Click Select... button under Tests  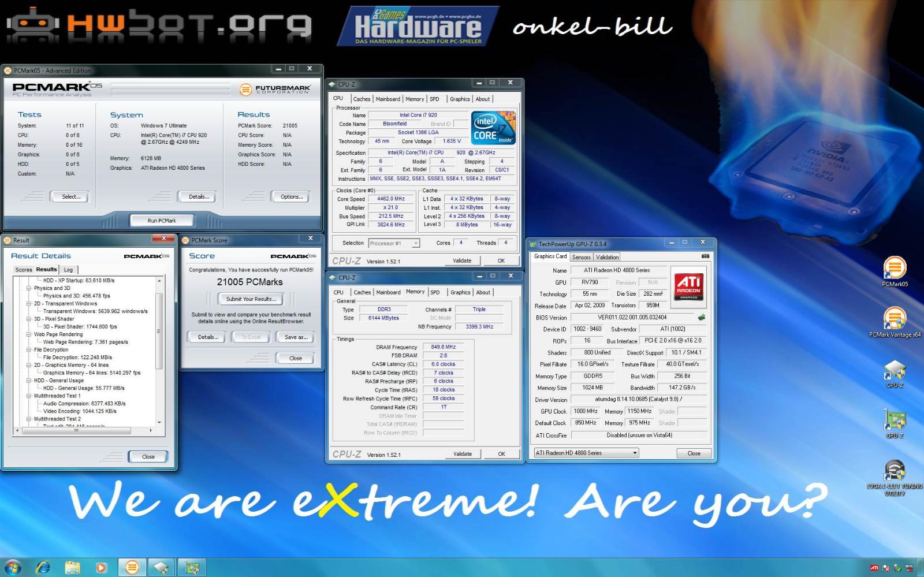(x=71, y=197)
